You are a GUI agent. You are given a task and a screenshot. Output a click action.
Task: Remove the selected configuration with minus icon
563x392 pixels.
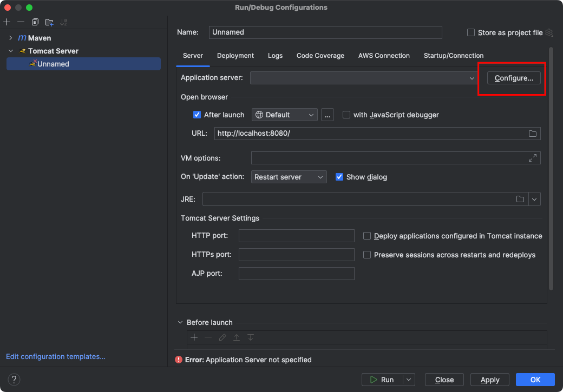point(21,22)
